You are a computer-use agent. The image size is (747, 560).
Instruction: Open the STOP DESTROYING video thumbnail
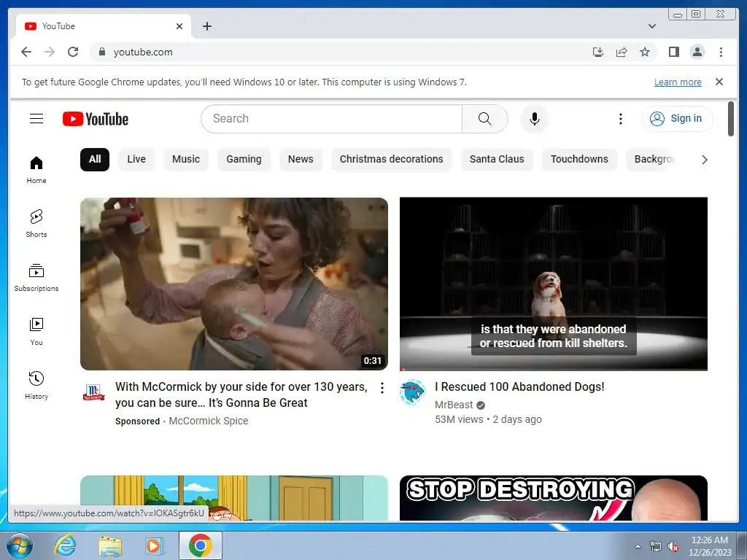pyautogui.click(x=554, y=498)
